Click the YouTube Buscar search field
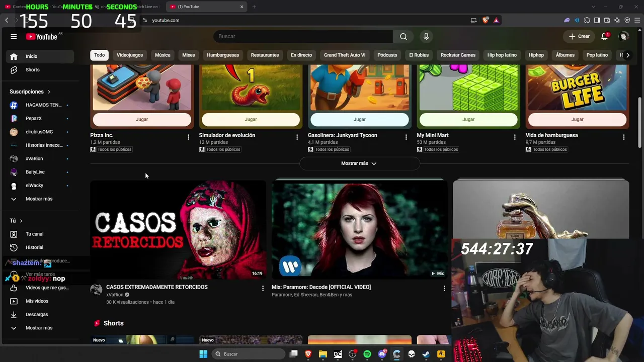This screenshot has width=644, height=362. point(303,37)
